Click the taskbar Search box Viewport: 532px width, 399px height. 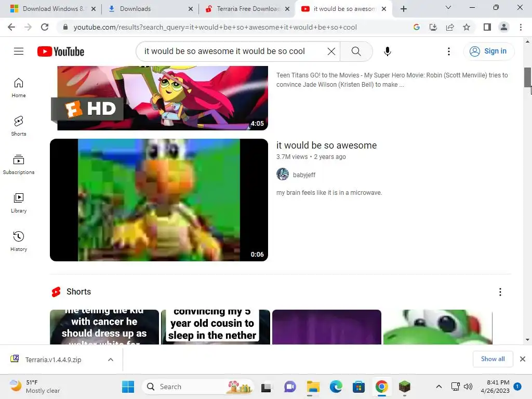[x=198, y=387]
